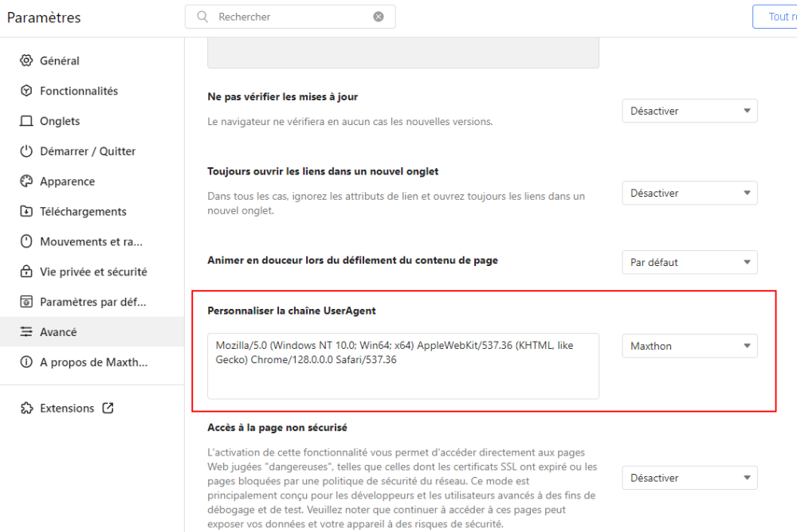
Task: Click the Extensions puzzle piece icon
Action: 26,409
